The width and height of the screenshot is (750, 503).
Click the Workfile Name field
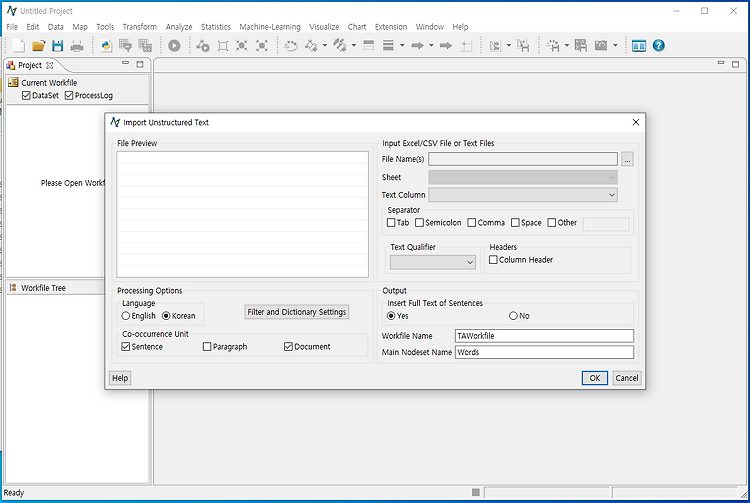pyautogui.click(x=544, y=336)
